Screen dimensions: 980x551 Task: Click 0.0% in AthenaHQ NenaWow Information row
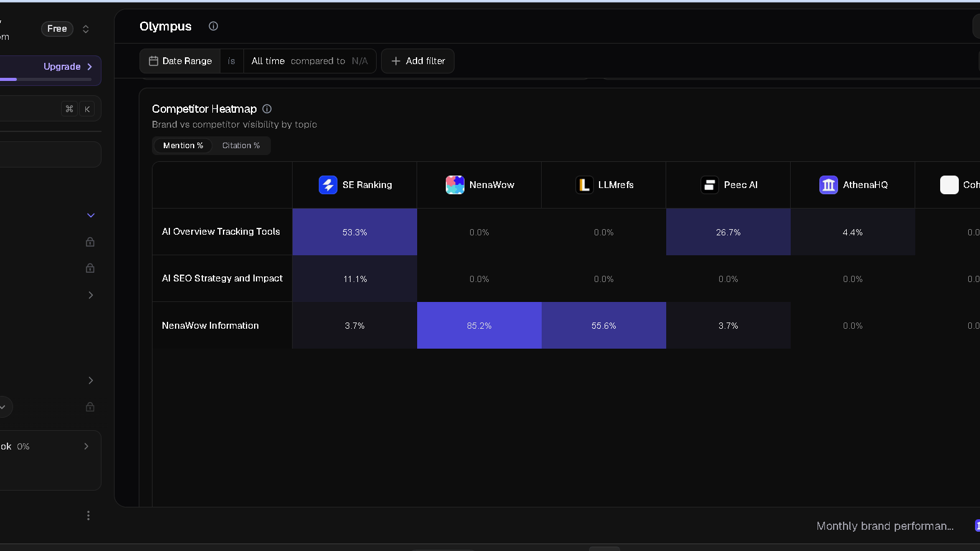[x=853, y=326]
